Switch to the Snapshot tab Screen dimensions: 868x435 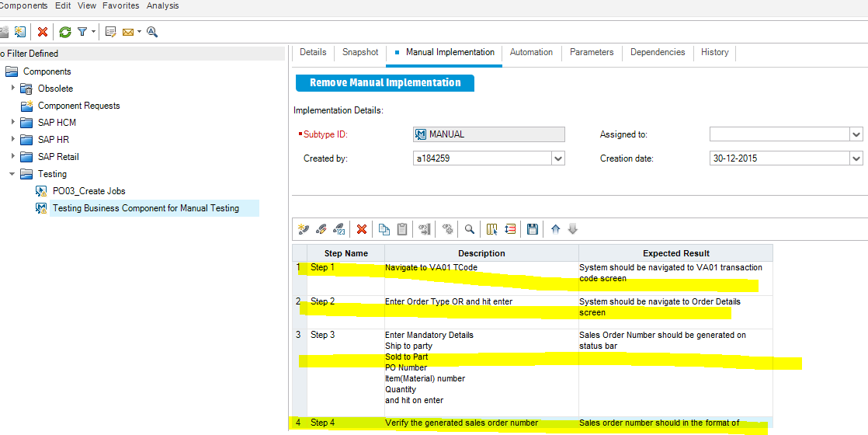pyautogui.click(x=360, y=52)
